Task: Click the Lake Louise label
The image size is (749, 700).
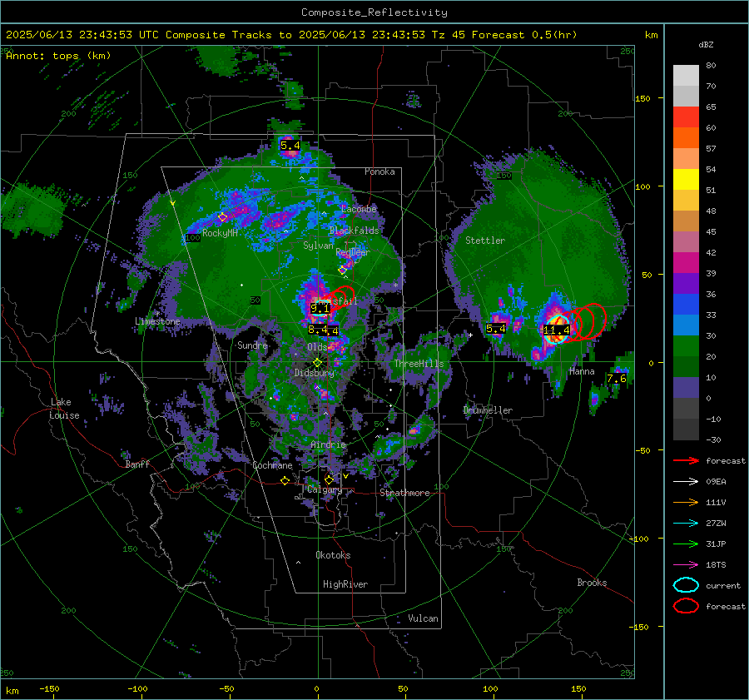Action: [x=64, y=409]
